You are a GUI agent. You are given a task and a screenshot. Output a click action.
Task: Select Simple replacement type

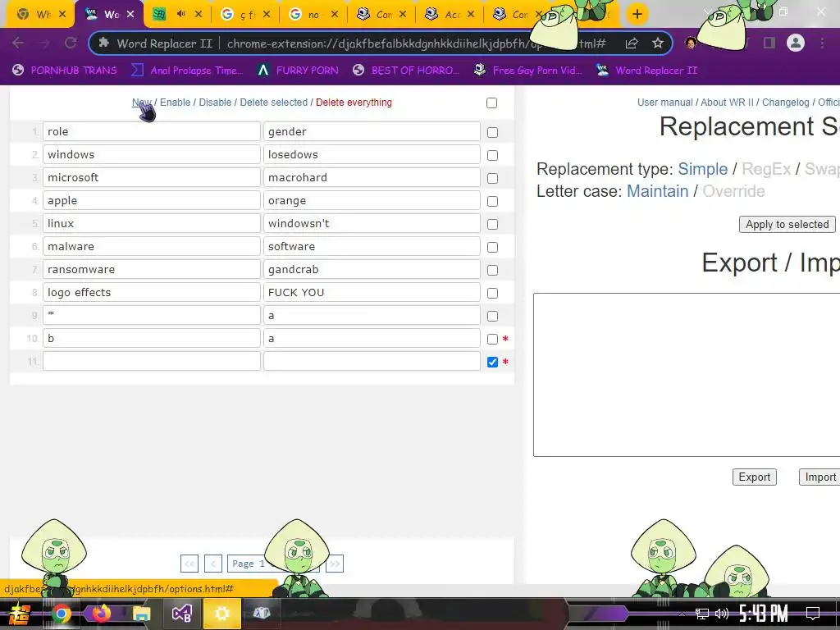coord(702,169)
